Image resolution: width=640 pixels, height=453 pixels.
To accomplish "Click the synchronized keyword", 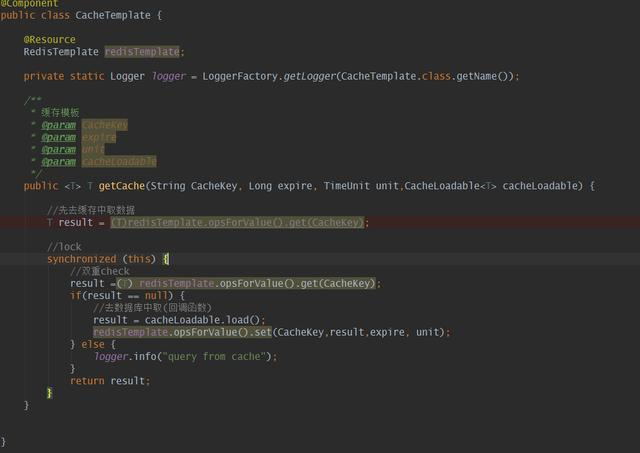I will pyautogui.click(x=82, y=259).
